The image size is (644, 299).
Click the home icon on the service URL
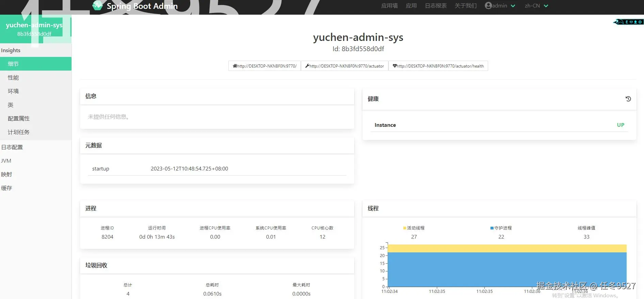pyautogui.click(x=235, y=66)
